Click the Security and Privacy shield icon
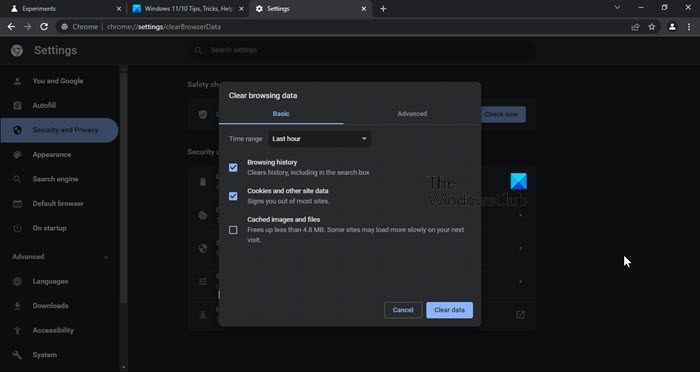Viewport: 700px width, 373px height. point(17,130)
